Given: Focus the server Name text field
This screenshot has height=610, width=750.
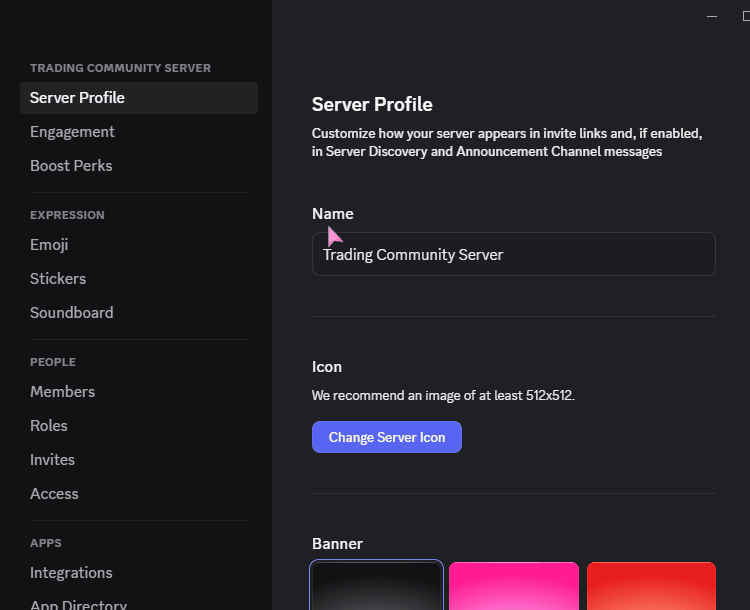Looking at the screenshot, I should [x=514, y=254].
